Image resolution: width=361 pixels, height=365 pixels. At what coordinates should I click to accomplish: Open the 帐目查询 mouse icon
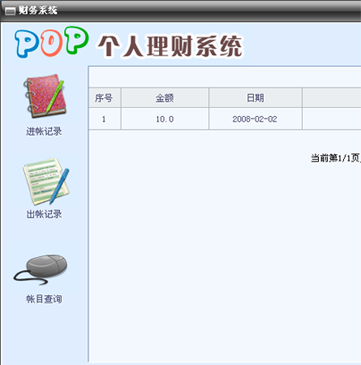41,270
